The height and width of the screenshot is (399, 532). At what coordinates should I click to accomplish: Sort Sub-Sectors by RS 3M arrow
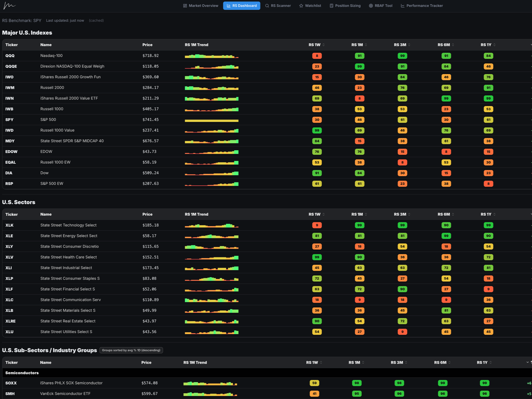click(406, 362)
